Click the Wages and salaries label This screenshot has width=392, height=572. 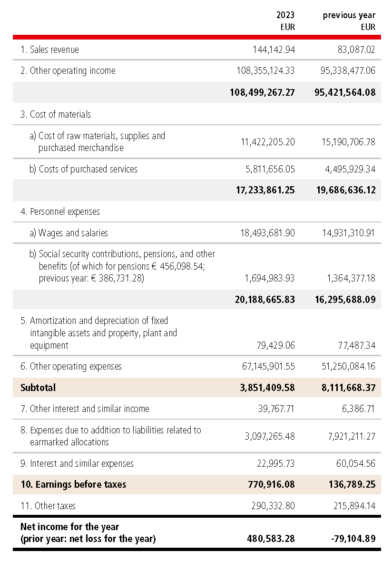(x=69, y=233)
